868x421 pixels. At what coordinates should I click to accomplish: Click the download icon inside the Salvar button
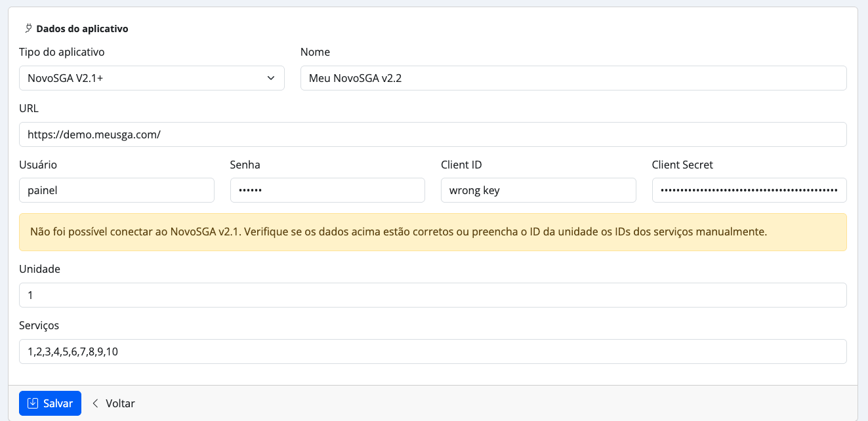click(33, 403)
